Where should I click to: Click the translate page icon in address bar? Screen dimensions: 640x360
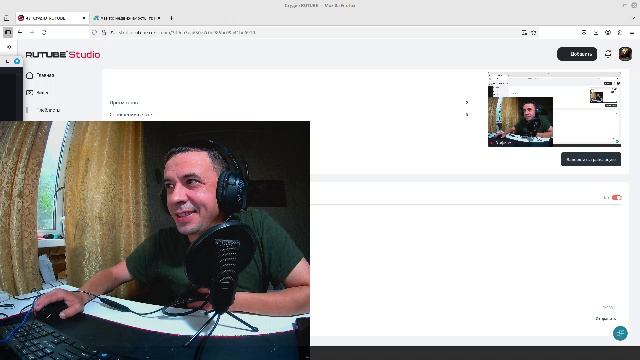[x=524, y=32]
